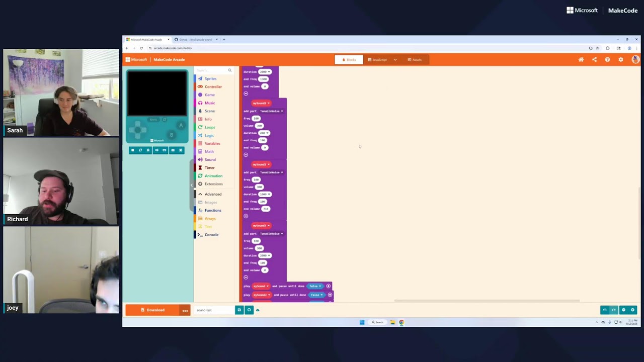Collapse the simulator side panel

(x=191, y=185)
